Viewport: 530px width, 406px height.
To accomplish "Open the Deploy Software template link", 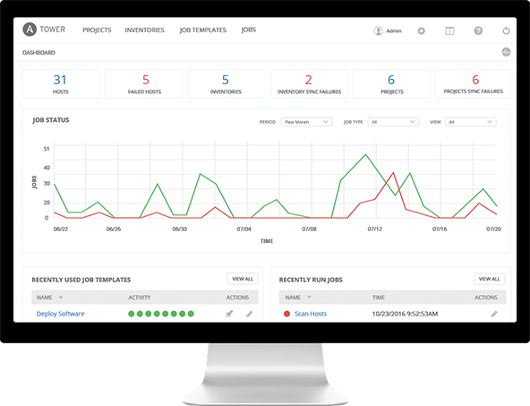I will [61, 314].
